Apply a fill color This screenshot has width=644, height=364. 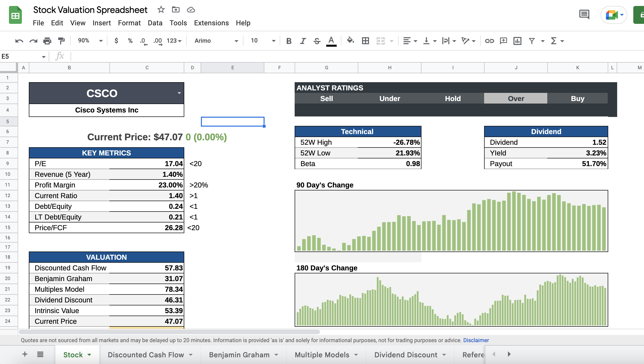tap(350, 41)
